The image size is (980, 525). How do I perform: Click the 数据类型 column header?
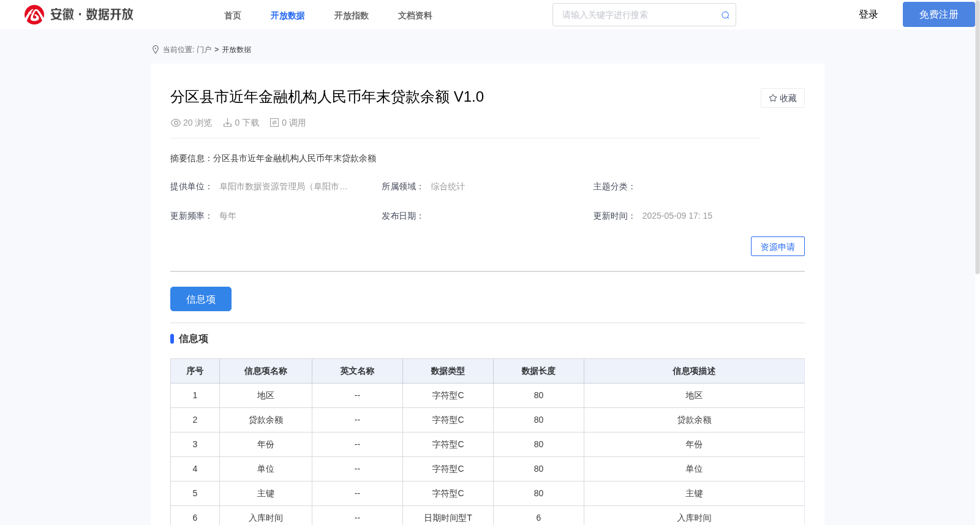tap(448, 371)
